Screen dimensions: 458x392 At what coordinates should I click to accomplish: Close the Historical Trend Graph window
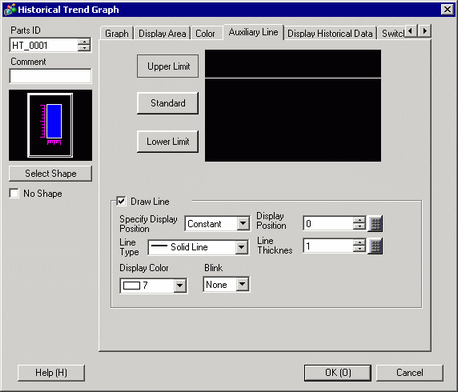[447, 9]
